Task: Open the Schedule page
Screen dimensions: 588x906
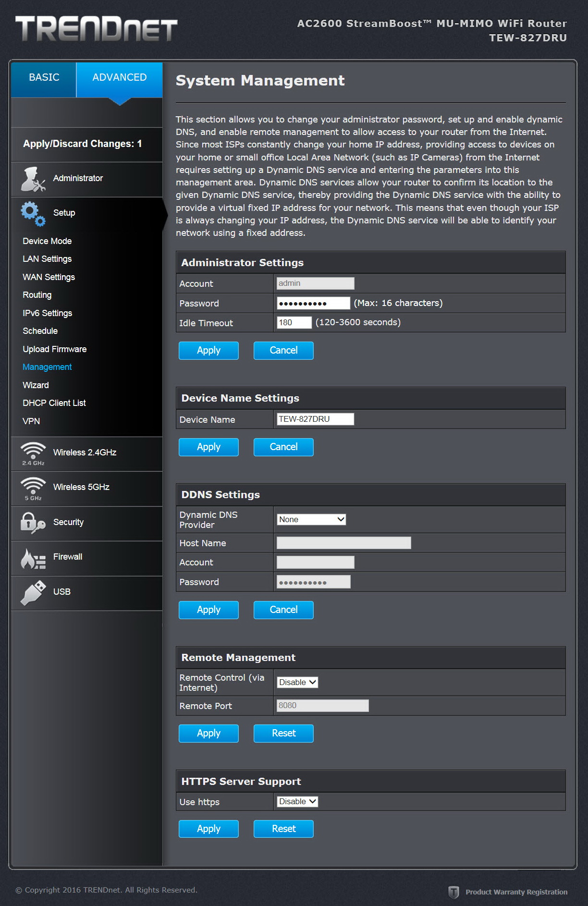Action: pyautogui.click(x=40, y=331)
